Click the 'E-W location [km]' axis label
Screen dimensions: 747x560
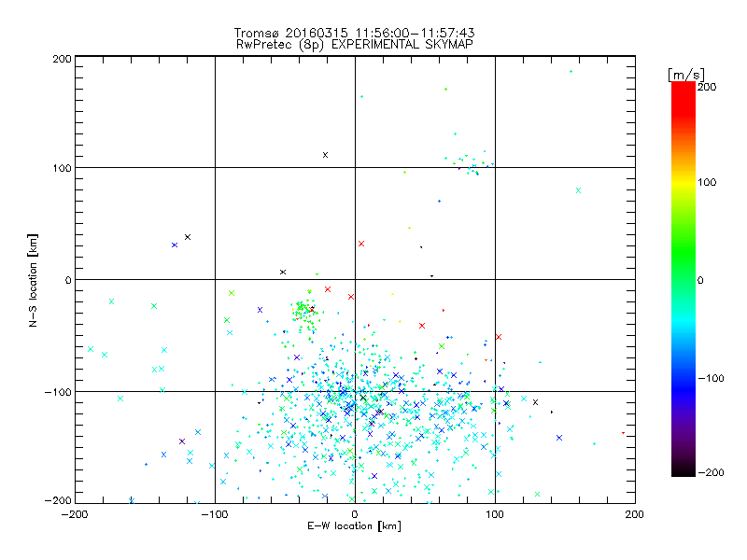click(x=354, y=526)
